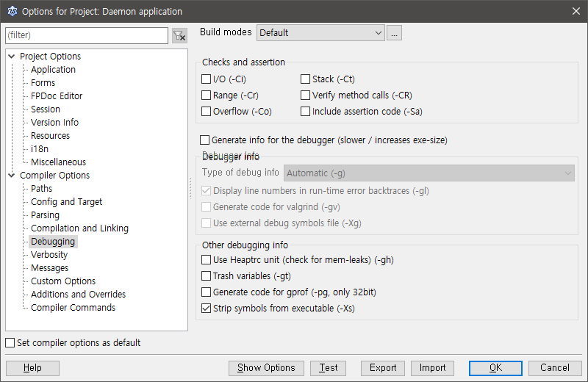Confirm the dialog with OK
This screenshot has height=382, width=588.
(x=495, y=368)
